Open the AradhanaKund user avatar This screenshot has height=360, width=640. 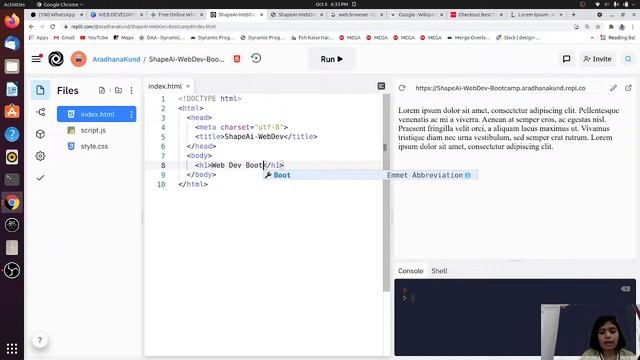[x=78, y=59]
